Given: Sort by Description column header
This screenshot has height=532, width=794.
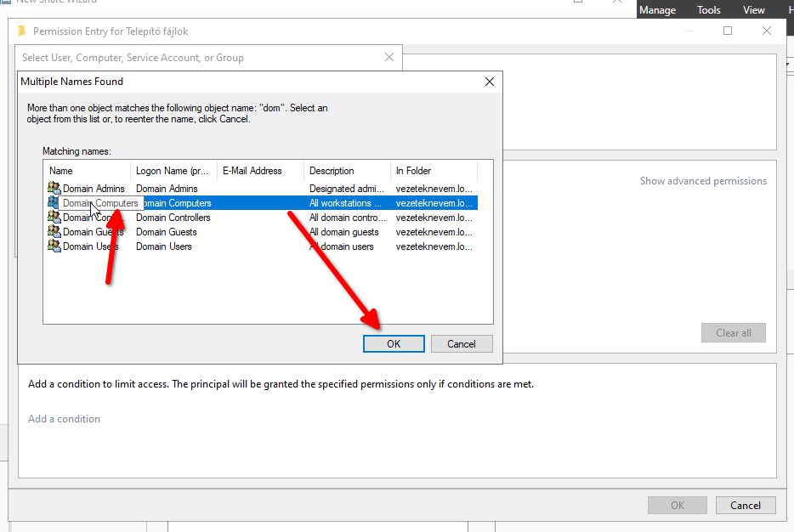Looking at the screenshot, I should tap(346, 171).
